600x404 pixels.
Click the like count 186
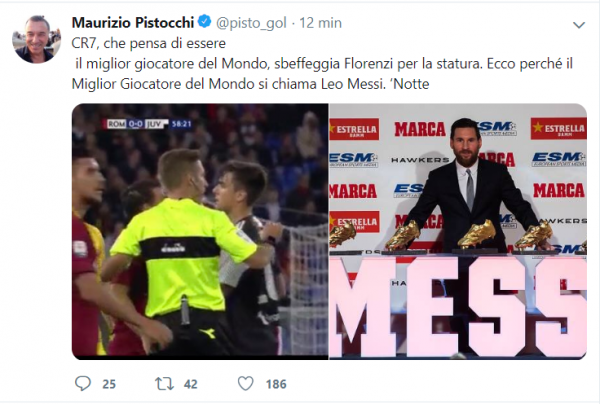(276, 384)
